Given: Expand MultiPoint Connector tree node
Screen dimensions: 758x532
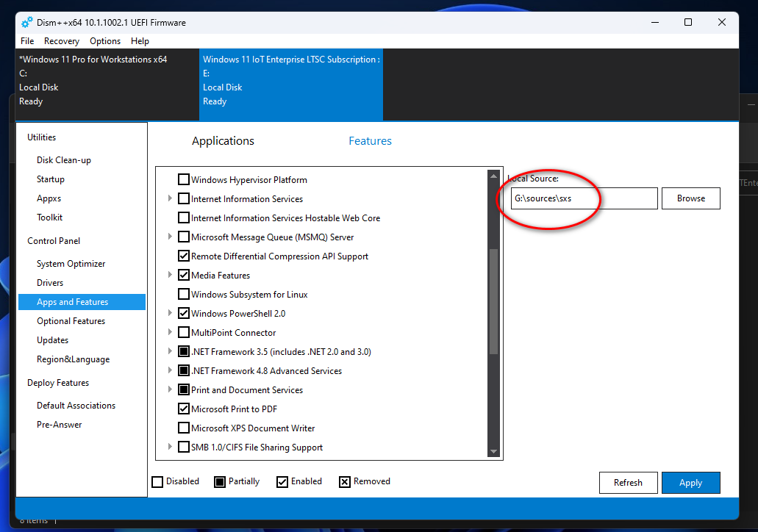Looking at the screenshot, I should click(x=170, y=332).
